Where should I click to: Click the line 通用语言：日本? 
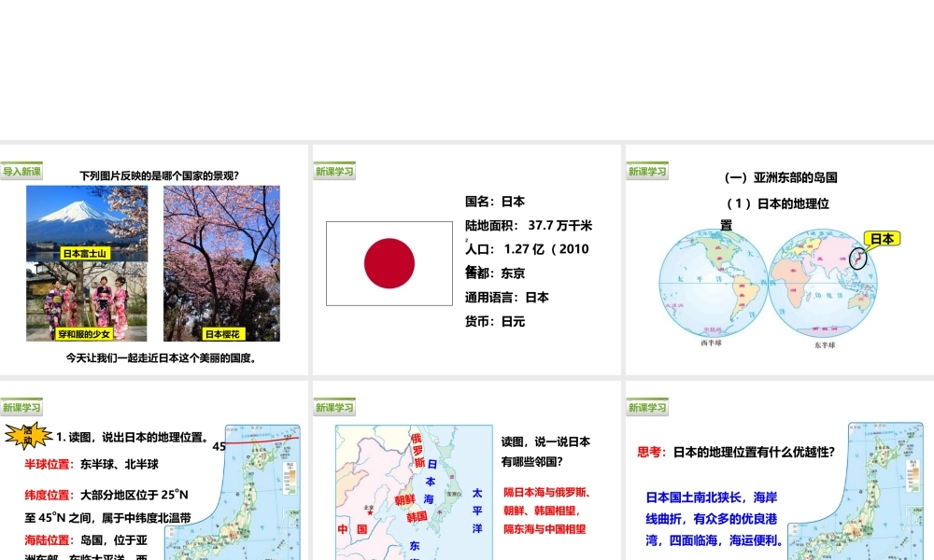coord(507,298)
